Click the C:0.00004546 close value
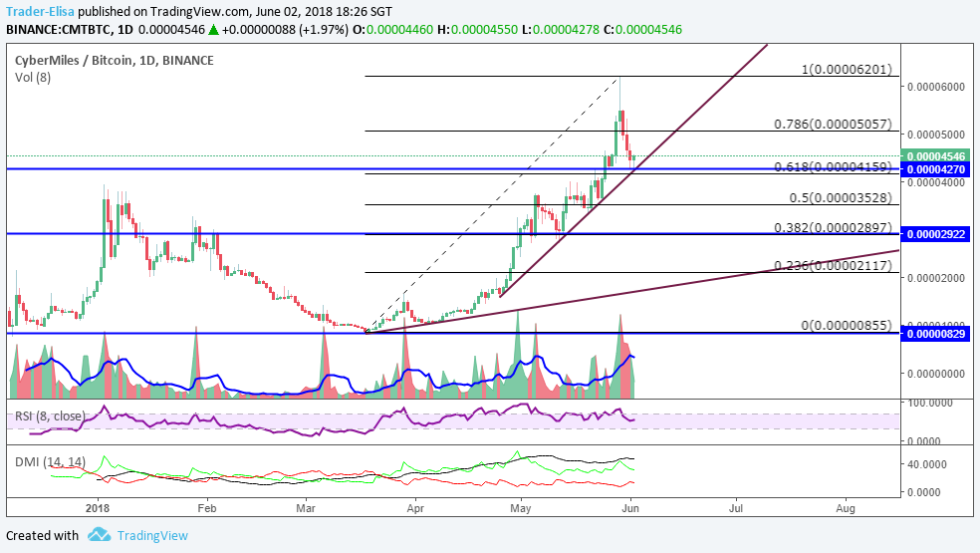980x553 pixels. [642, 30]
